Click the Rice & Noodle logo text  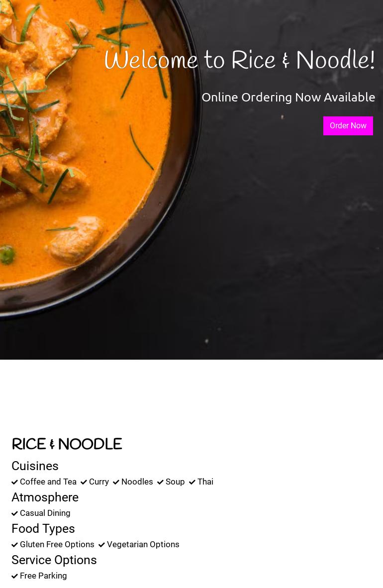point(67,444)
